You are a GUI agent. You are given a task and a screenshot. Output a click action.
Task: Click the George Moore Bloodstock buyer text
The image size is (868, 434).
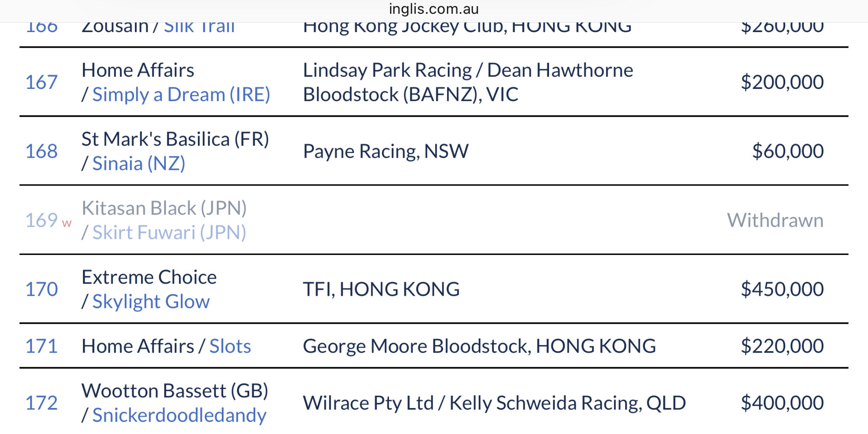(x=479, y=346)
